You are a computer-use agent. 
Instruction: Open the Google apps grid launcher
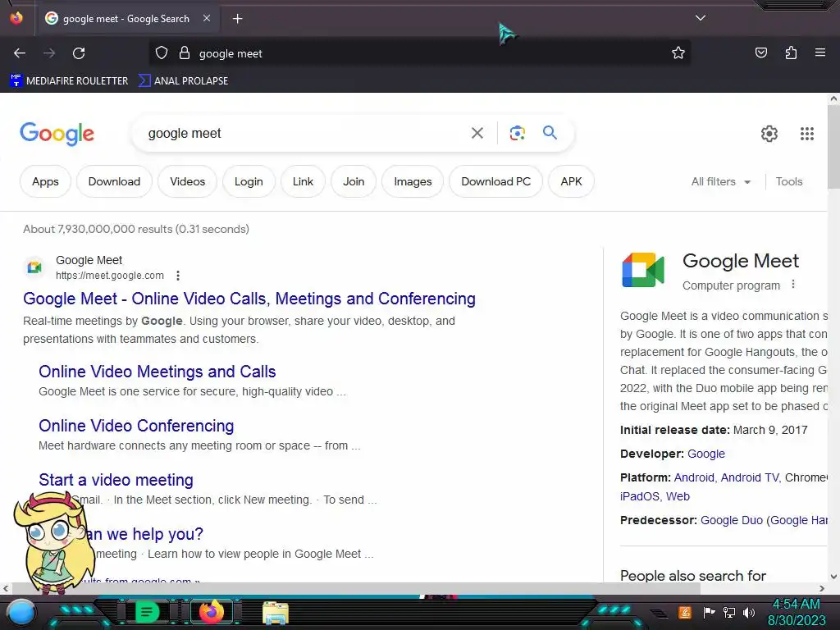(807, 134)
